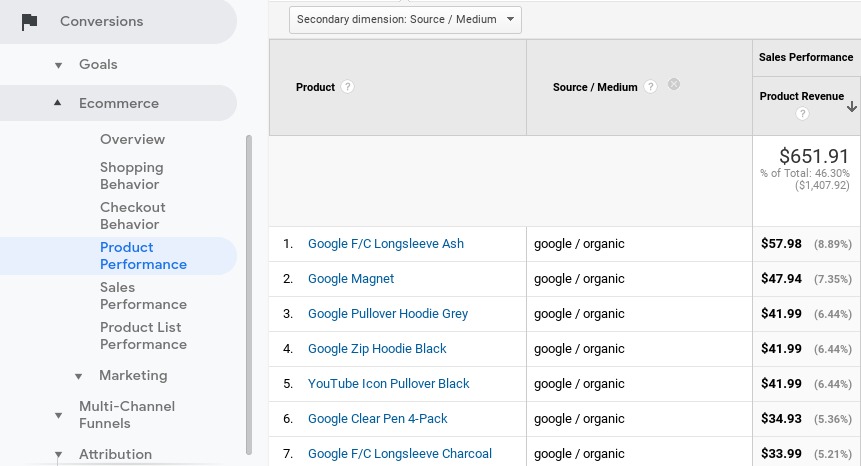Open Google Pullover Hoodie Grey link

click(x=388, y=314)
